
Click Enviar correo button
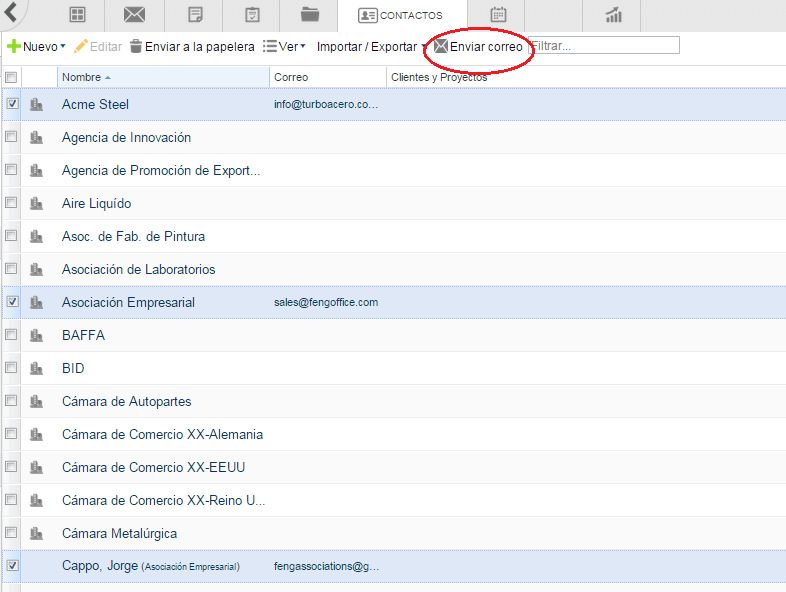(x=478, y=47)
